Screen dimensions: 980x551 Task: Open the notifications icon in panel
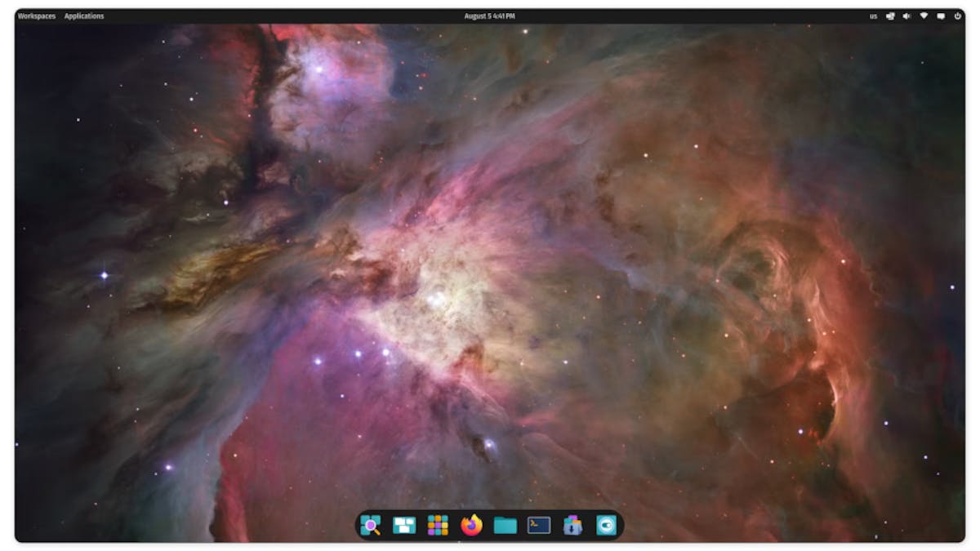point(941,16)
